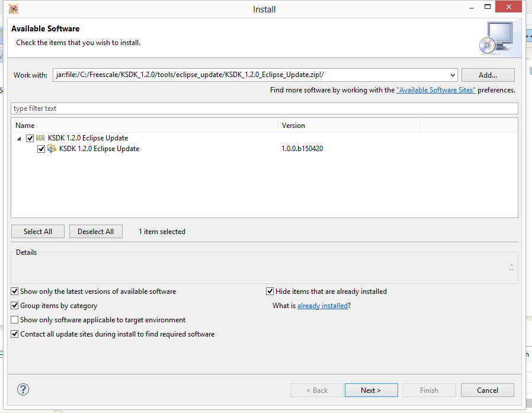Click the help question mark icon
The image size is (532, 413).
click(23, 389)
